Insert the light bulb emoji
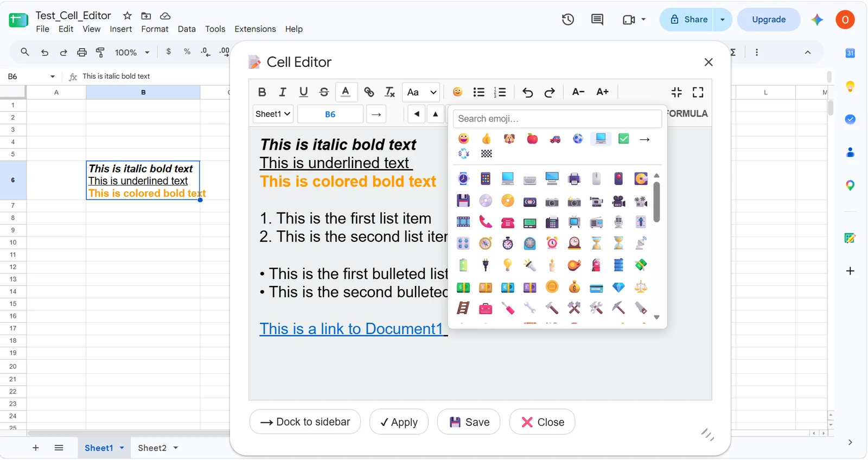The width and height of the screenshot is (868, 460). pos(507,265)
